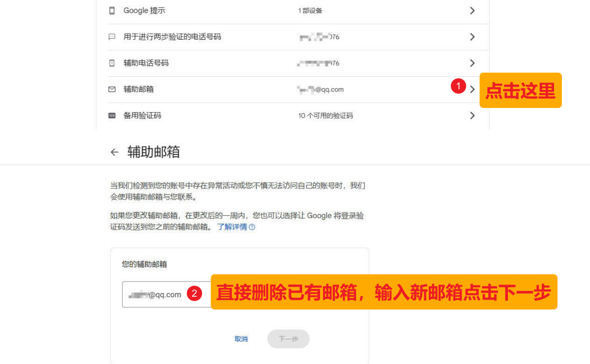
Task: Click the help circle icon after 了解详情
Action: point(252,227)
